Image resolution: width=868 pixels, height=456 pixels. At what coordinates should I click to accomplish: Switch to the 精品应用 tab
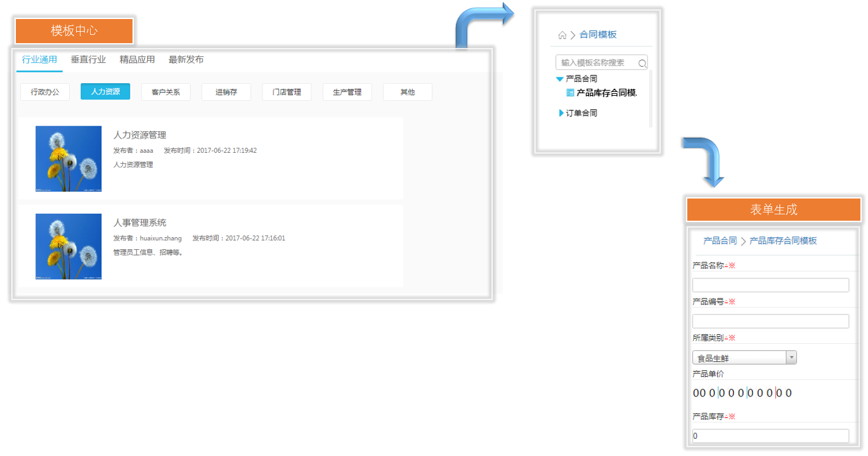(x=137, y=60)
